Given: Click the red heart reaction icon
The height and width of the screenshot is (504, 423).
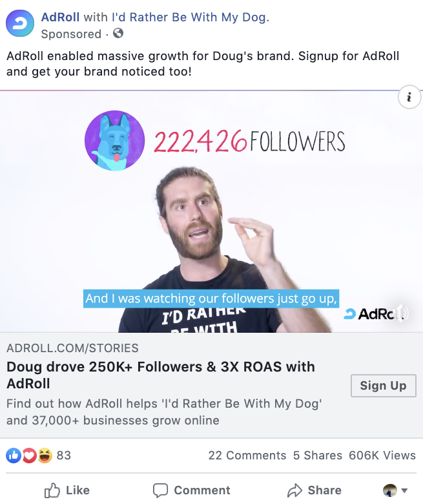Looking at the screenshot, I should click(x=29, y=456).
